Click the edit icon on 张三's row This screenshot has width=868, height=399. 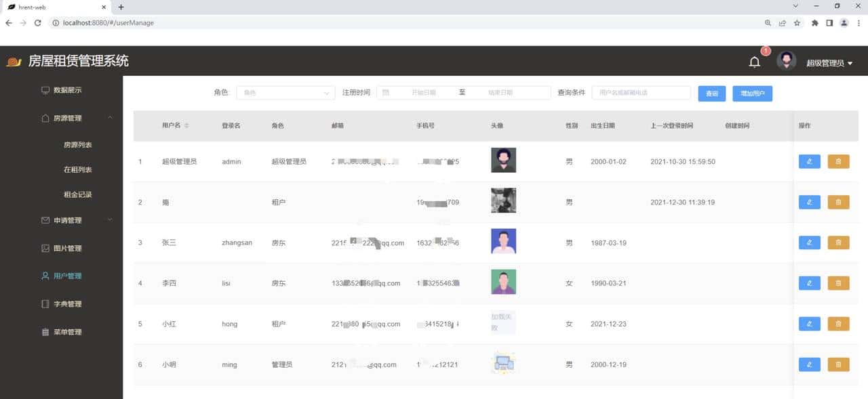coord(809,243)
